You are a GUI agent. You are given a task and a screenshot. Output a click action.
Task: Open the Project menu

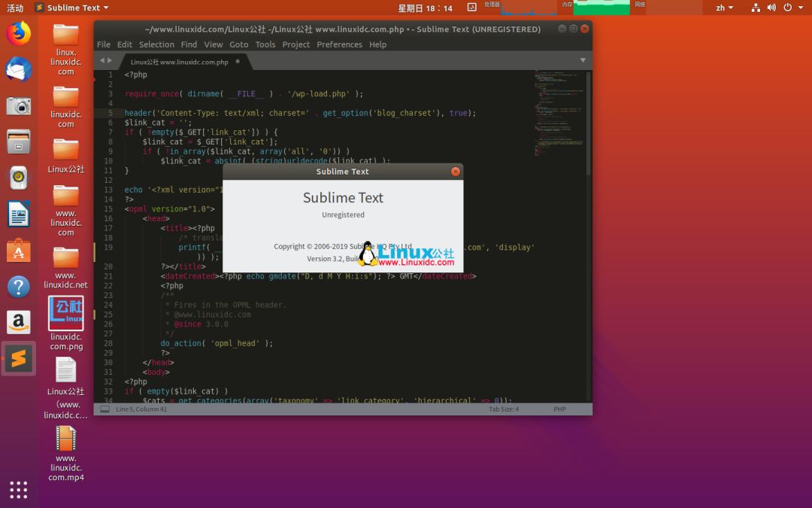(295, 44)
